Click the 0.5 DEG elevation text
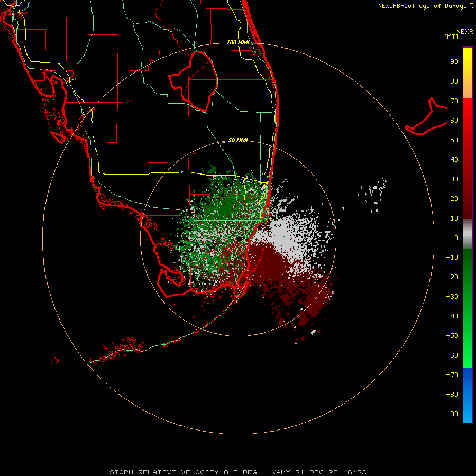This screenshot has width=476, height=476. [x=241, y=472]
